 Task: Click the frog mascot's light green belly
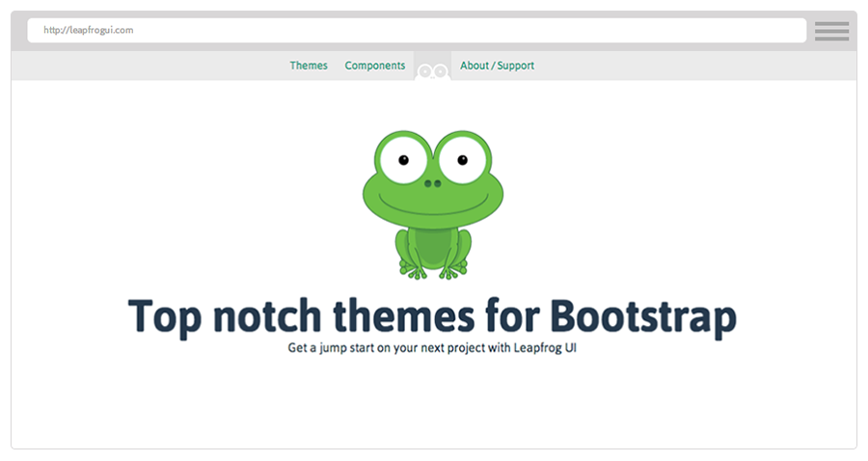coord(434,248)
